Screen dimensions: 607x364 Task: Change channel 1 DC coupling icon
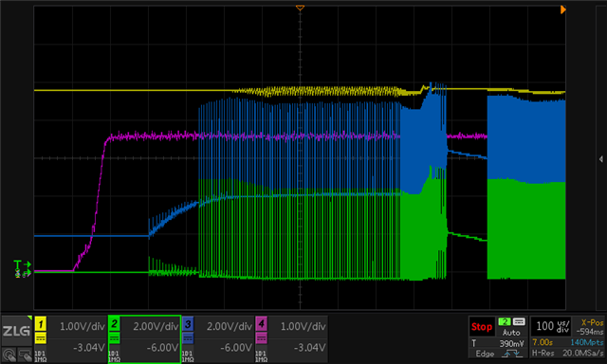pyautogui.click(x=41, y=338)
